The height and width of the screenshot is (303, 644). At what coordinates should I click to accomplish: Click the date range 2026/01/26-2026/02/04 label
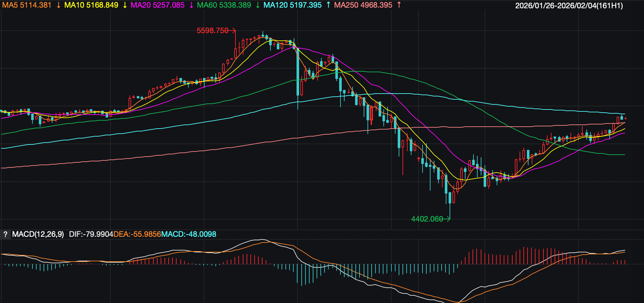[569, 6]
